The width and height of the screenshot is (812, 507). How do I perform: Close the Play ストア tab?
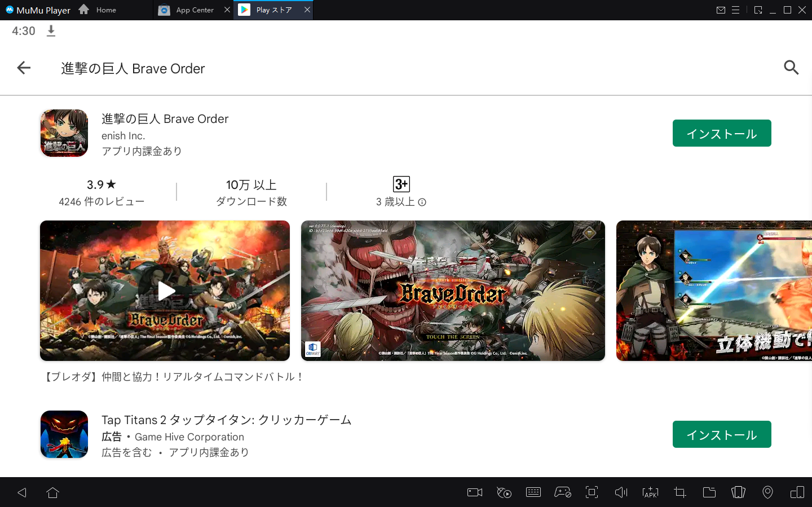(x=307, y=10)
